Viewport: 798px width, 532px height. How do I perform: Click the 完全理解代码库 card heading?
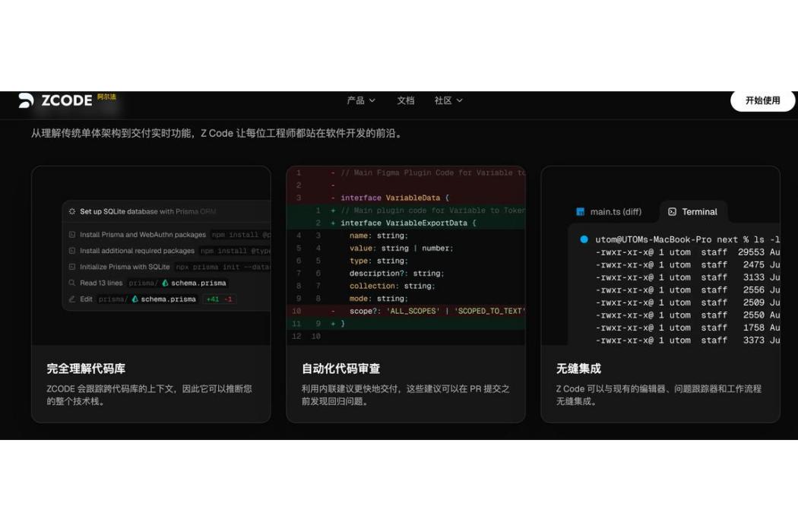pyautogui.click(x=86, y=369)
